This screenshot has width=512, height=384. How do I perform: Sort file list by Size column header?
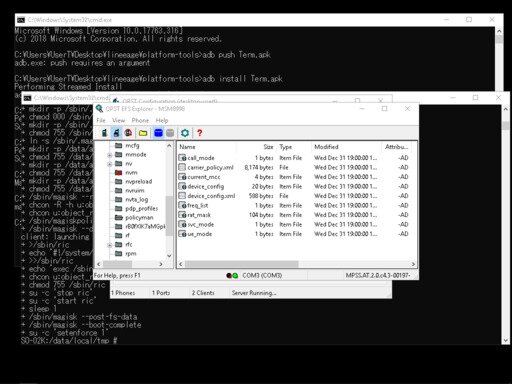[x=256, y=147]
